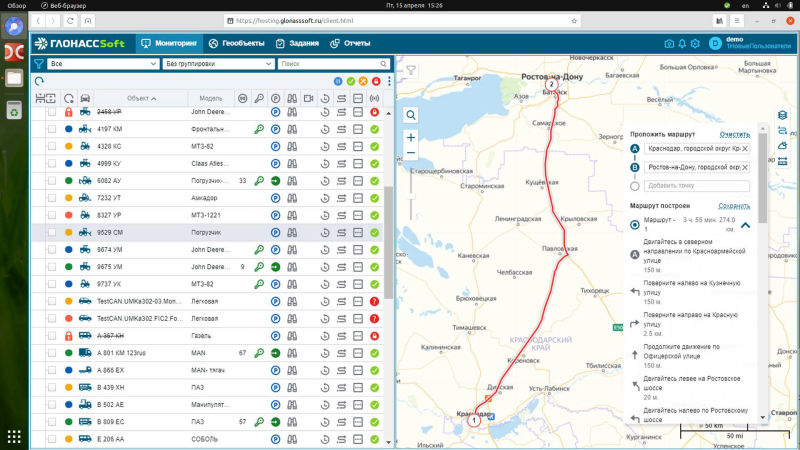Select the Маршрут-1 radio button
Viewport: 800px width, 450px height.
(635, 224)
